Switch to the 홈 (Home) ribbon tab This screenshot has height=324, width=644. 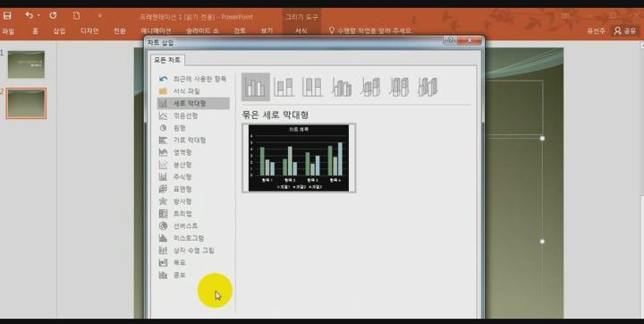(35, 30)
